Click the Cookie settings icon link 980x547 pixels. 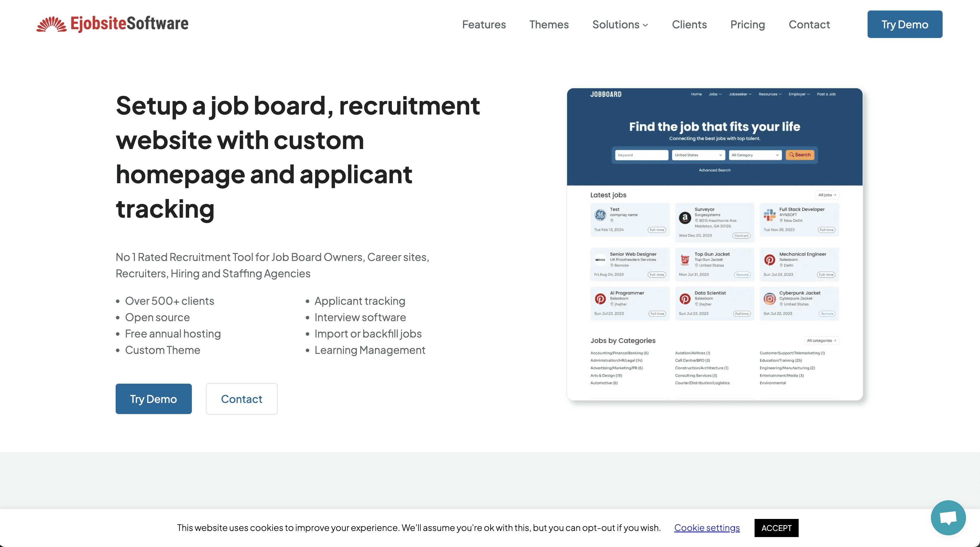[707, 527]
